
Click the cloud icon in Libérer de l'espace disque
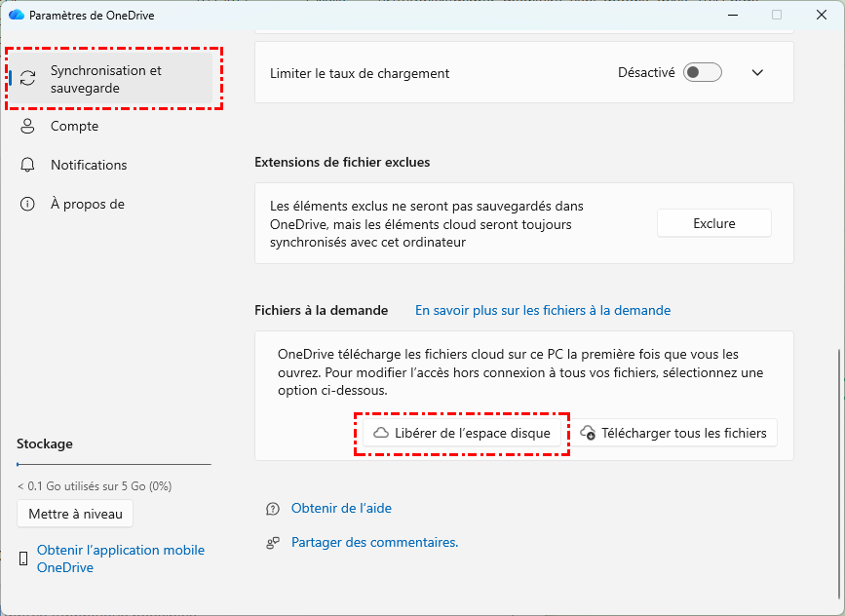point(381,433)
